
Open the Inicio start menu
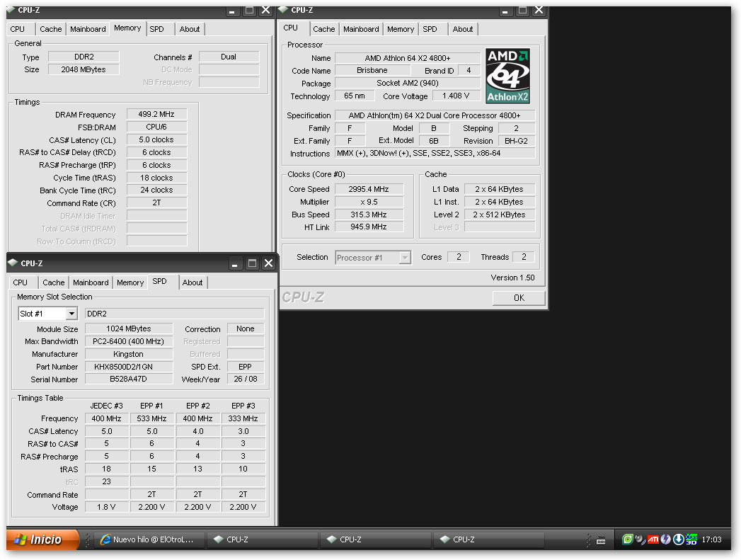(x=44, y=539)
